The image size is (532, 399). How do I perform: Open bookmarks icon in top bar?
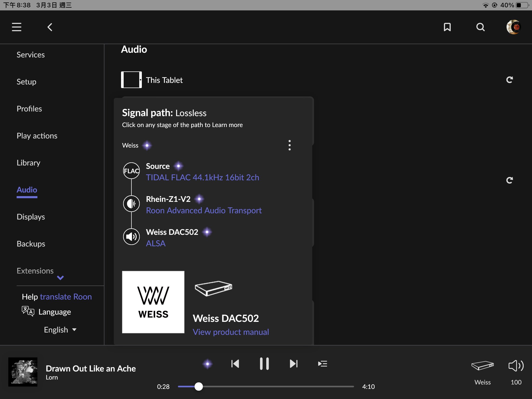[x=447, y=27]
